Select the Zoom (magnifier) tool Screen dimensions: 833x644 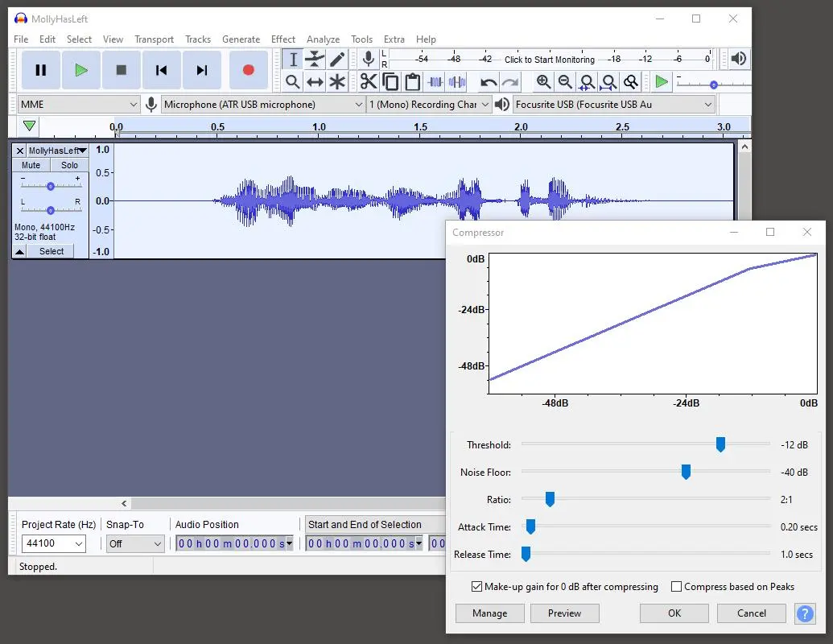pos(293,82)
